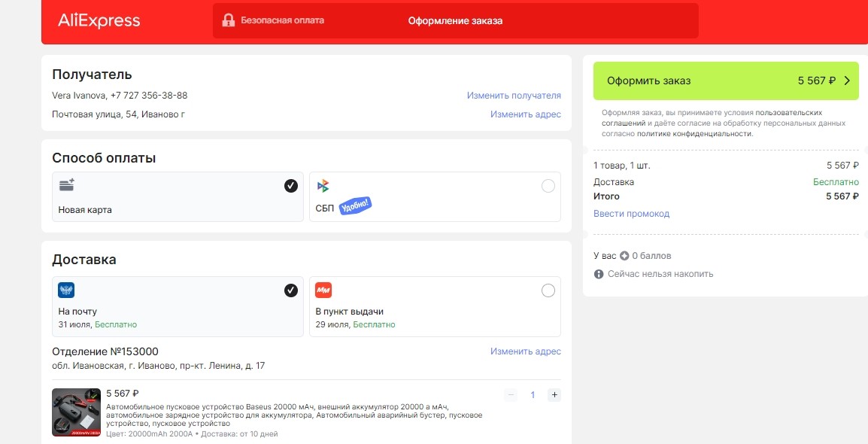This screenshot has width=868, height=444.
Task: Click the AliExpress logo
Action: [99, 21]
